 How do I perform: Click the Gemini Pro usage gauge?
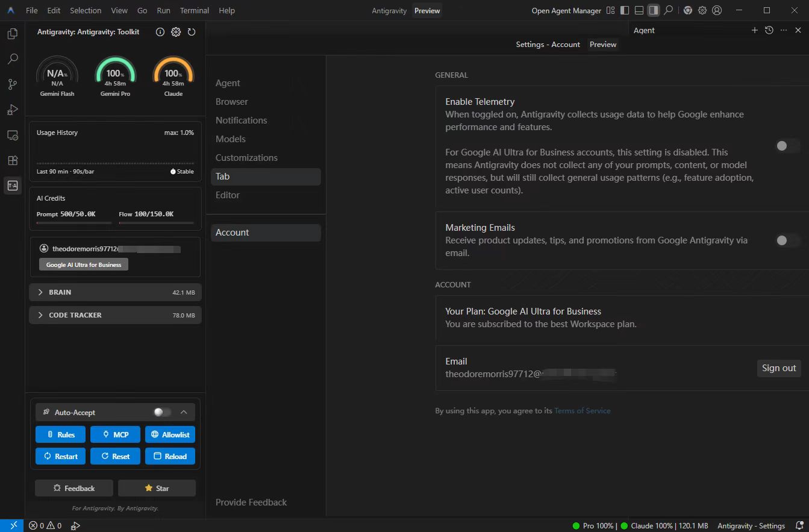pyautogui.click(x=115, y=75)
